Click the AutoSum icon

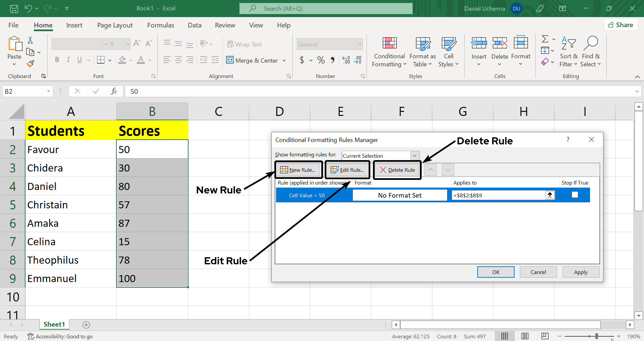pos(545,39)
